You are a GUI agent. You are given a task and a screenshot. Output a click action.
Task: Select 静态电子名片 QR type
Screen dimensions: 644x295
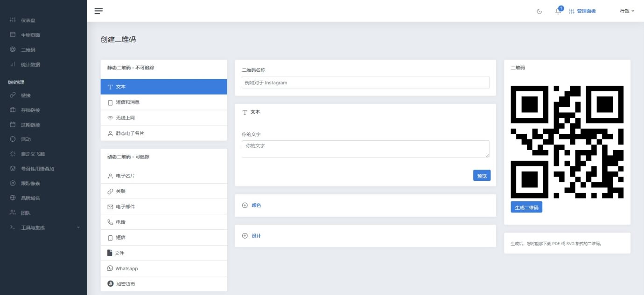[x=164, y=133]
